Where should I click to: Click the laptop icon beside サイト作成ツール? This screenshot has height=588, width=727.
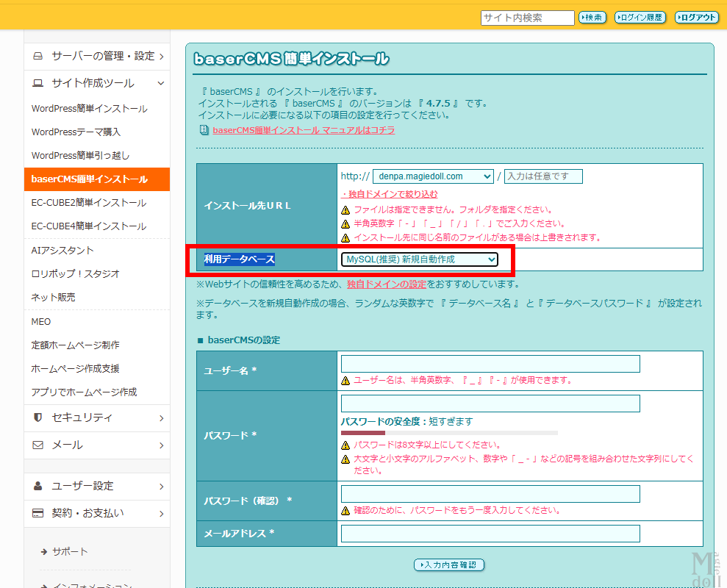click(x=38, y=84)
